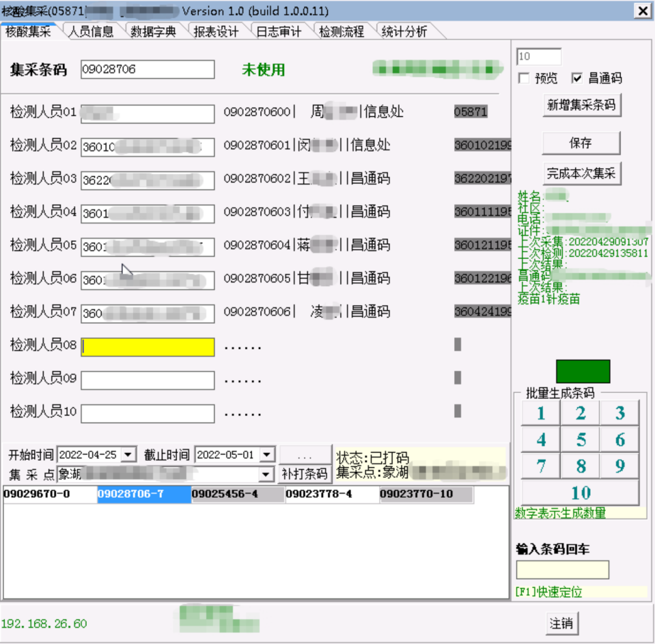Select barcode entry 09023770-10
The image size is (655, 644).
(x=426, y=494)
